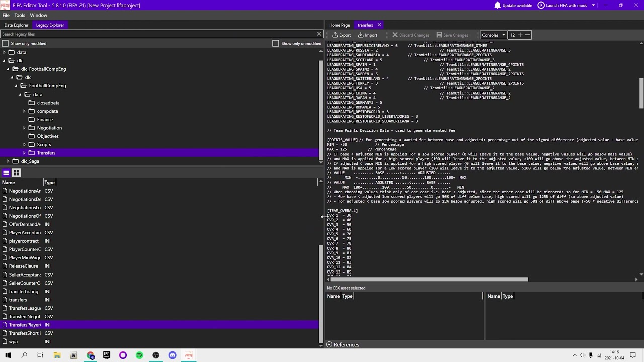Open the Window menu
644x362 pixels.
click(38, 15)
